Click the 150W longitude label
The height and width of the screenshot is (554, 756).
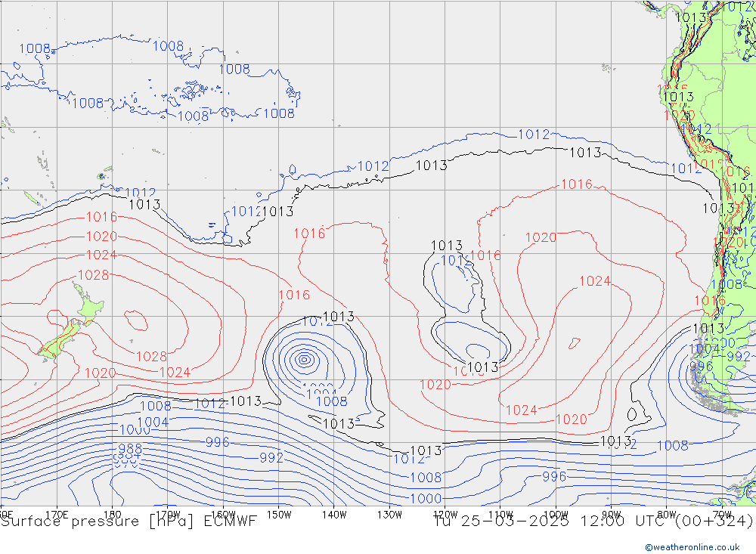[x=279, y=515]
